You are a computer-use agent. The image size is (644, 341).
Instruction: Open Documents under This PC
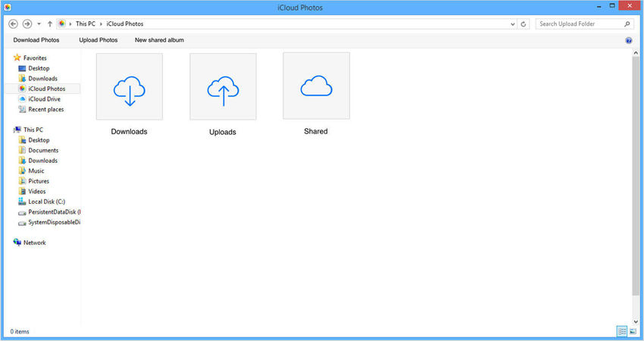43,150
